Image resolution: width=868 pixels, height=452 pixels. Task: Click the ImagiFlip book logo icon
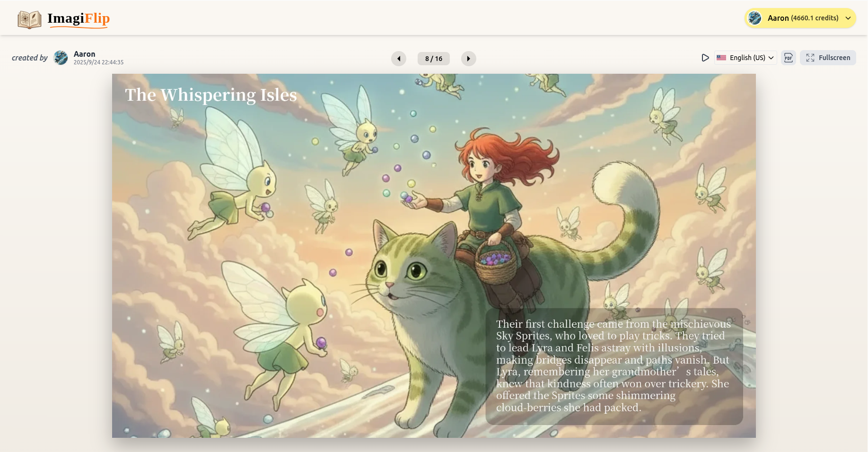pos(29,19)
